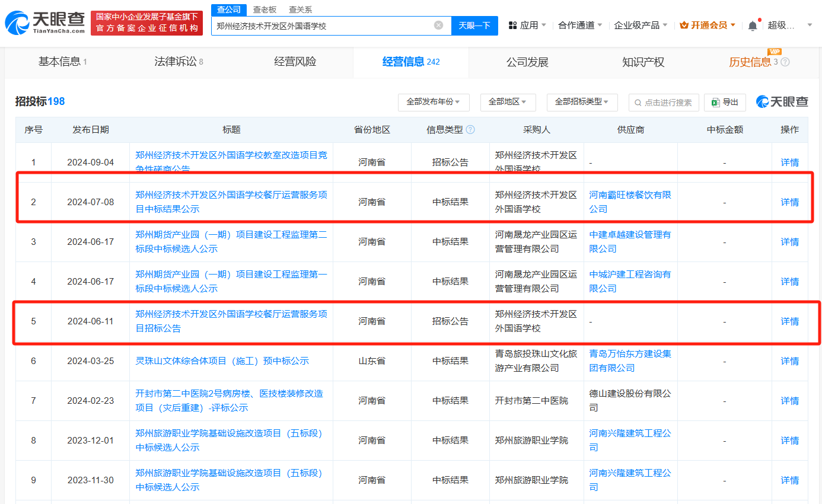Click the 招投标 198 section heading

(40, 101)
